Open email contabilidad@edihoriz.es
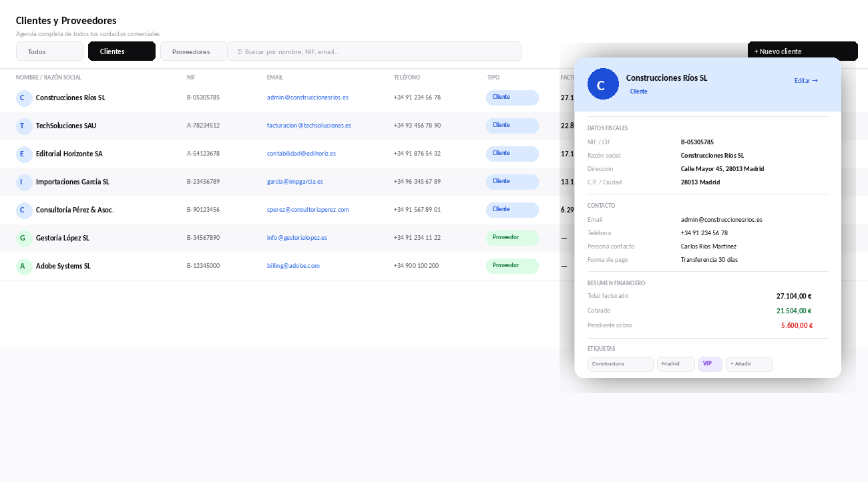The height and width of the screenshot is (481, 868). click(301, 154)
